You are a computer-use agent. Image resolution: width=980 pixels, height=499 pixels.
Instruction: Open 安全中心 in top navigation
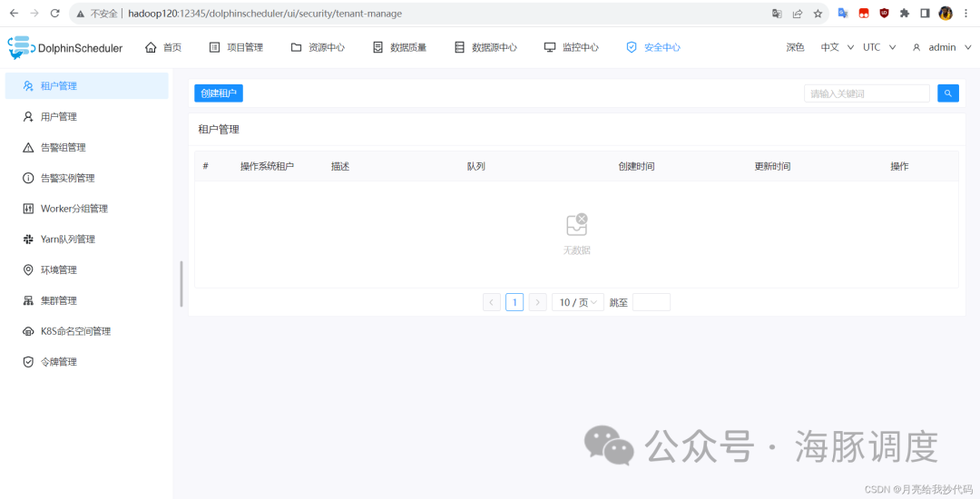653,47
